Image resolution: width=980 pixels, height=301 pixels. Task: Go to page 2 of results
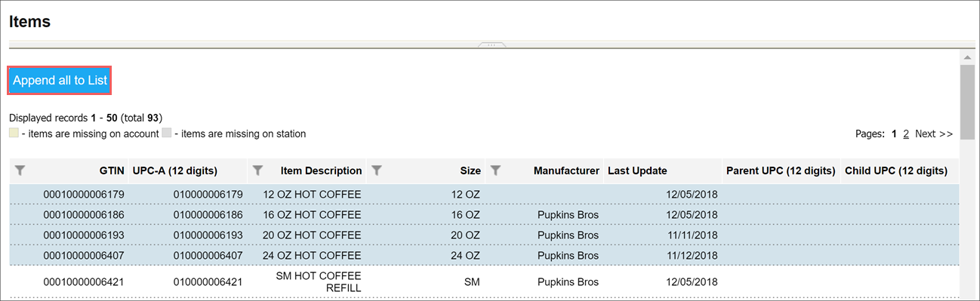906,134
